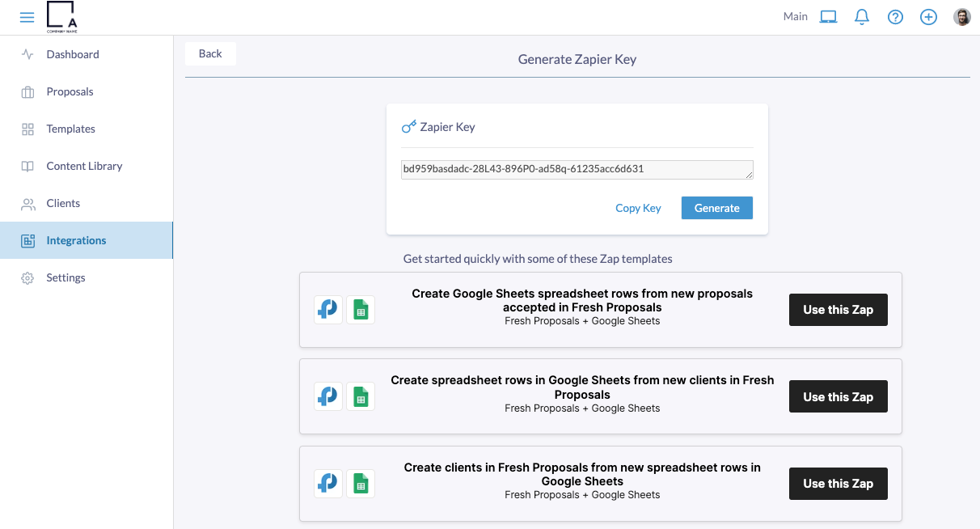Click Fresh Proposals icon in create clients zap
The image size is (980, 529).
coord(328,484)
